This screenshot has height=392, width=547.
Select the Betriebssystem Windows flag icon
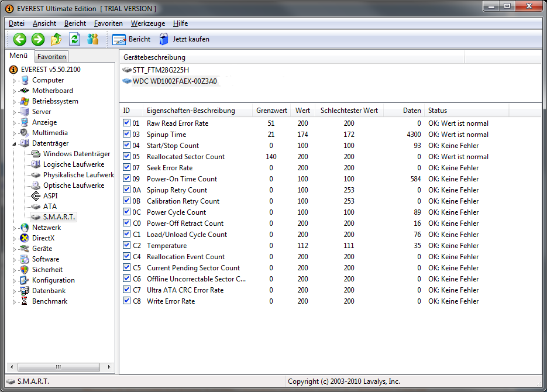coord(25,101)
